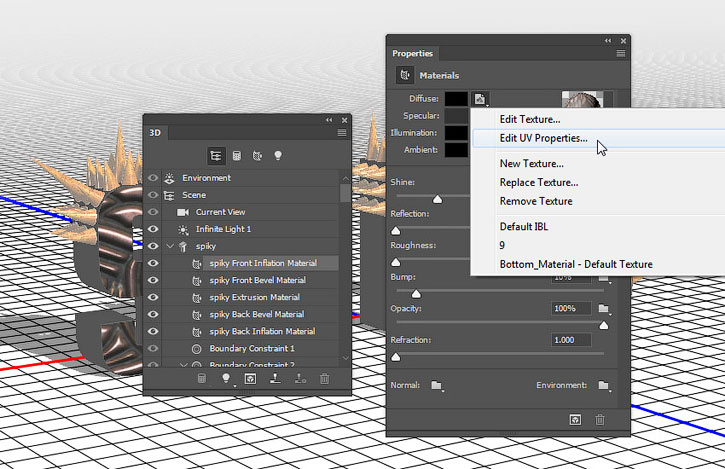Hide spiky Front Inflation Material

coord(153,264)
